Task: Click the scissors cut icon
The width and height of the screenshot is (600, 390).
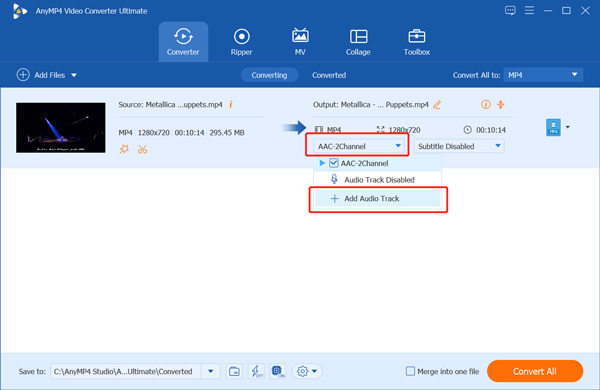Action: point(143,149)
